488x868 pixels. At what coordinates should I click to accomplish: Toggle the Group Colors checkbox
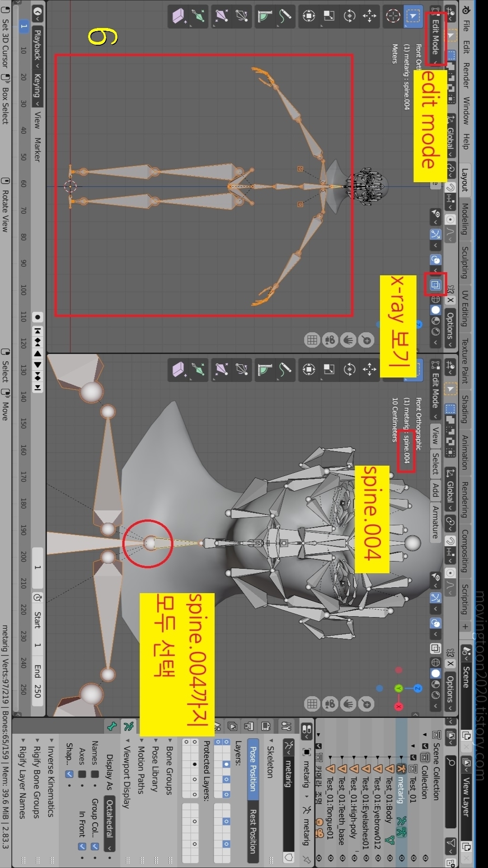click(x=95, y=846)
